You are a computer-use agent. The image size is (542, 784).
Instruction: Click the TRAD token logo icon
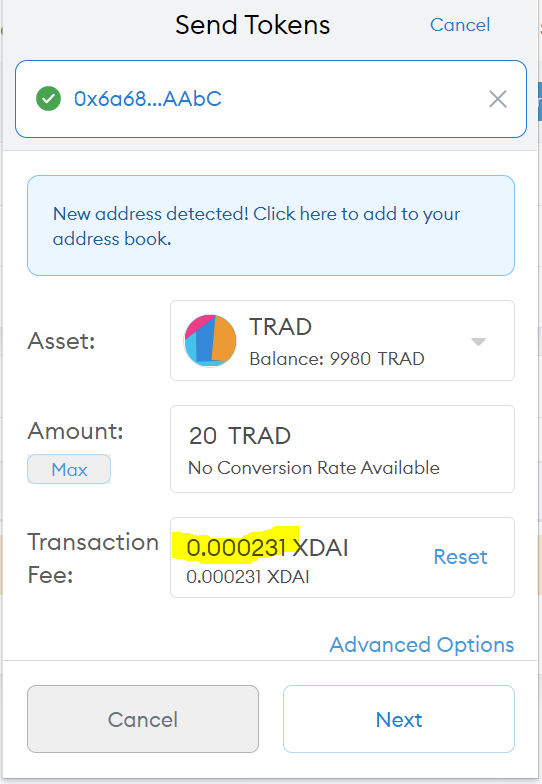[210, 340]
